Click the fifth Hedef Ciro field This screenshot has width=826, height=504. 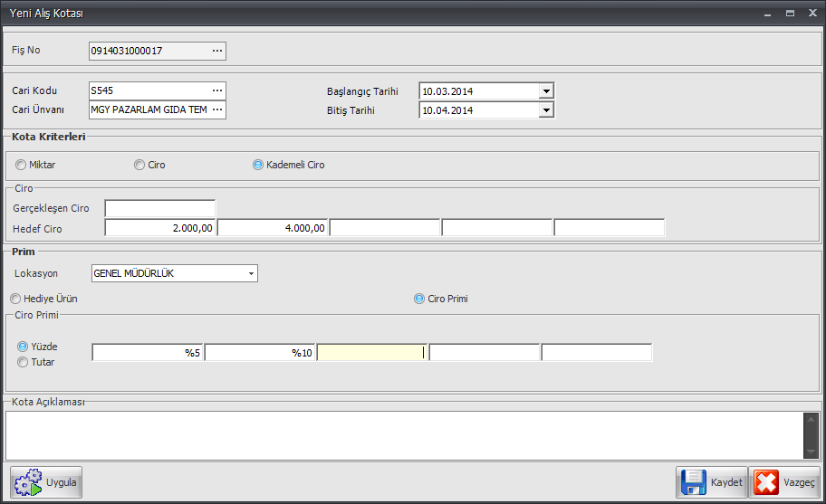[610, 228]
